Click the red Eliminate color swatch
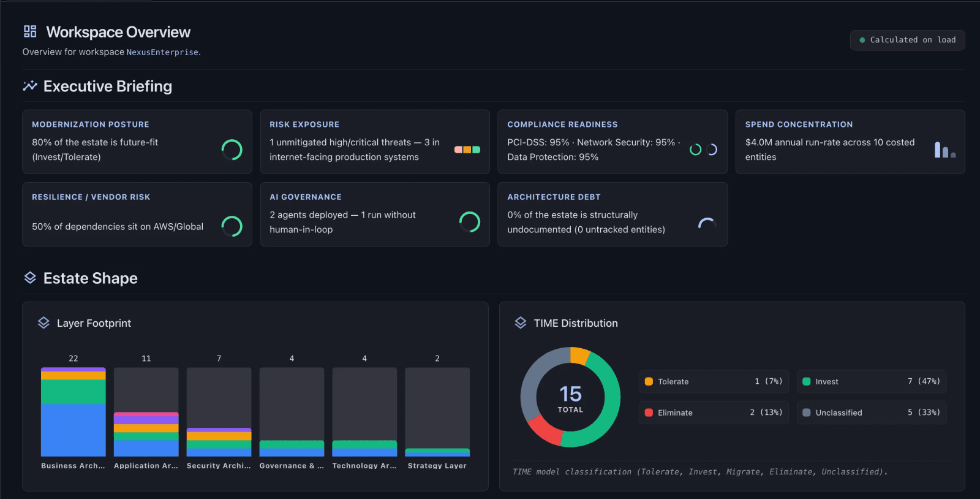The image size is (980, 499). [x=649, y=413]
